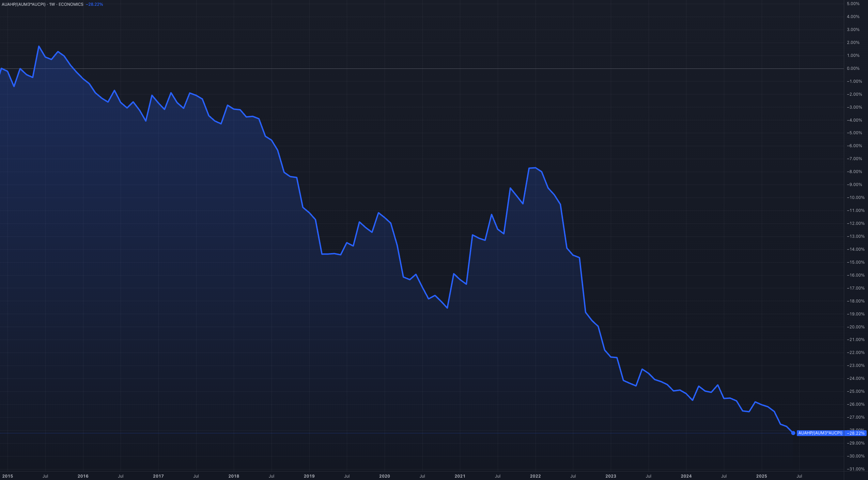Click the AUAHP/(AUM3*AUCPI) legend title top-left
The image size is (868, 480).
point(24,4)
